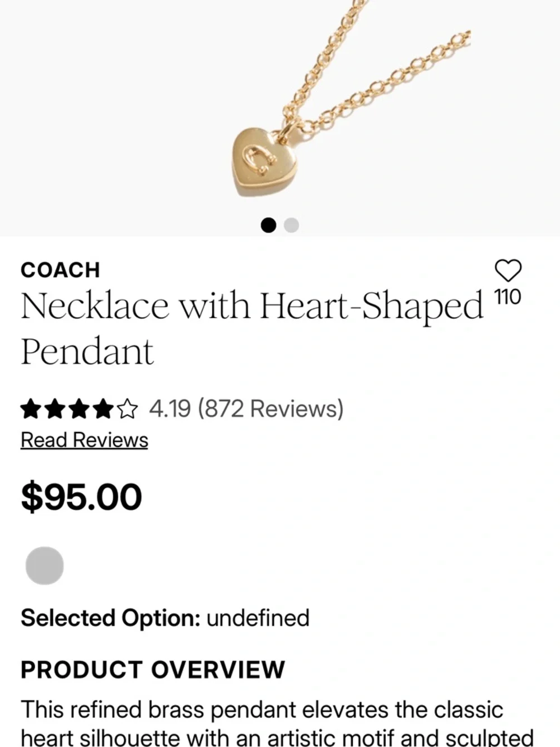The image size is (560, 747).
Task: Select the gray color swatch option
Action: pyautogui.click(x=45, y=565)
